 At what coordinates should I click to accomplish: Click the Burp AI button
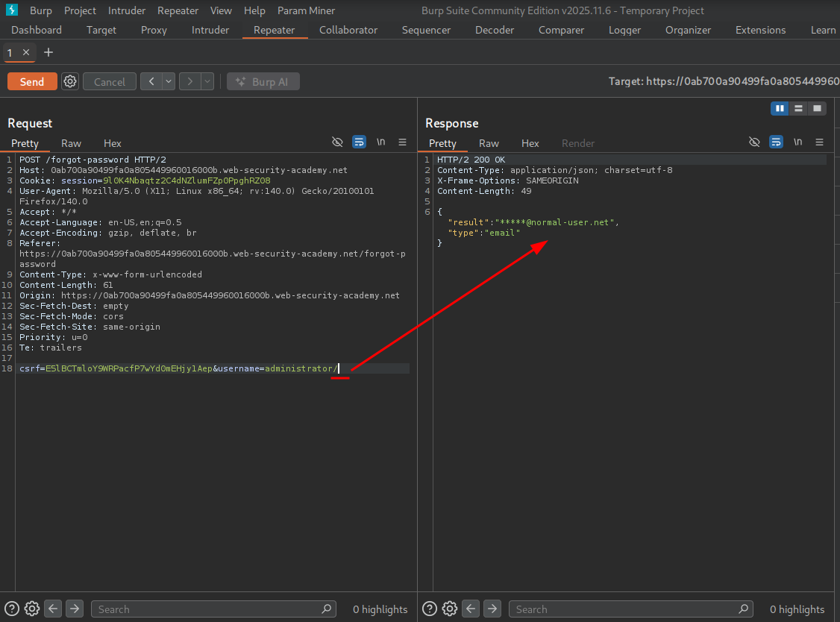[263, 81]
